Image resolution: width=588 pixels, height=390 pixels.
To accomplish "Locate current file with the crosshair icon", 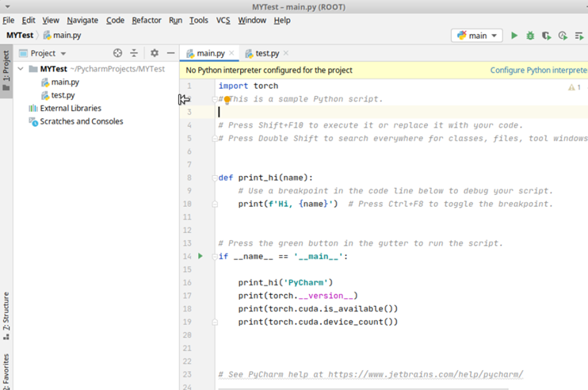I will point(117,53).
